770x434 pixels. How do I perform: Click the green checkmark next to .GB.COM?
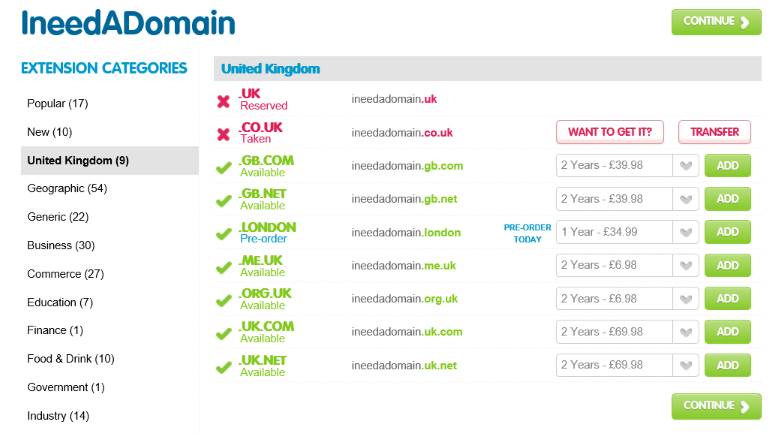click(x=224, y=167)
